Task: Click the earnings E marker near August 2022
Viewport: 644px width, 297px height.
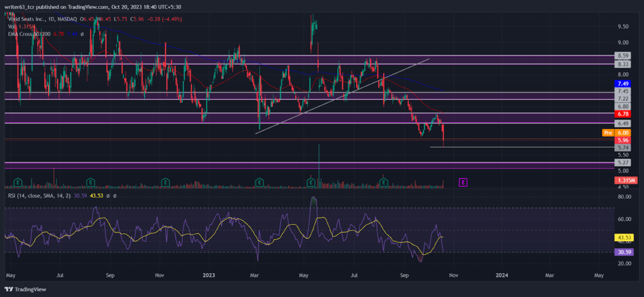Action: click(91, 182)
